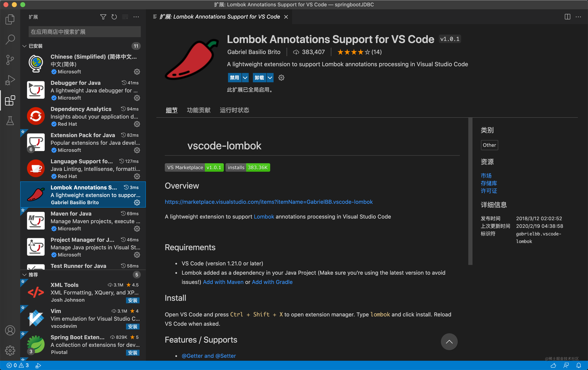Screen dimensions: 588x370
Task: Switch to the 运行时状态 tab
Action: pyautogui.click(x=234, y=110)
